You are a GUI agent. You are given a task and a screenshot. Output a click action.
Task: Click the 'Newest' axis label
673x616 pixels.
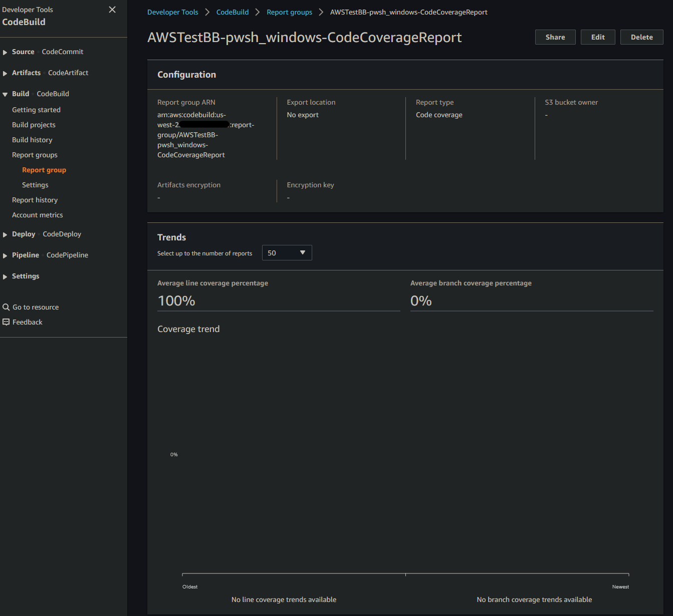(x=620, y=586)
